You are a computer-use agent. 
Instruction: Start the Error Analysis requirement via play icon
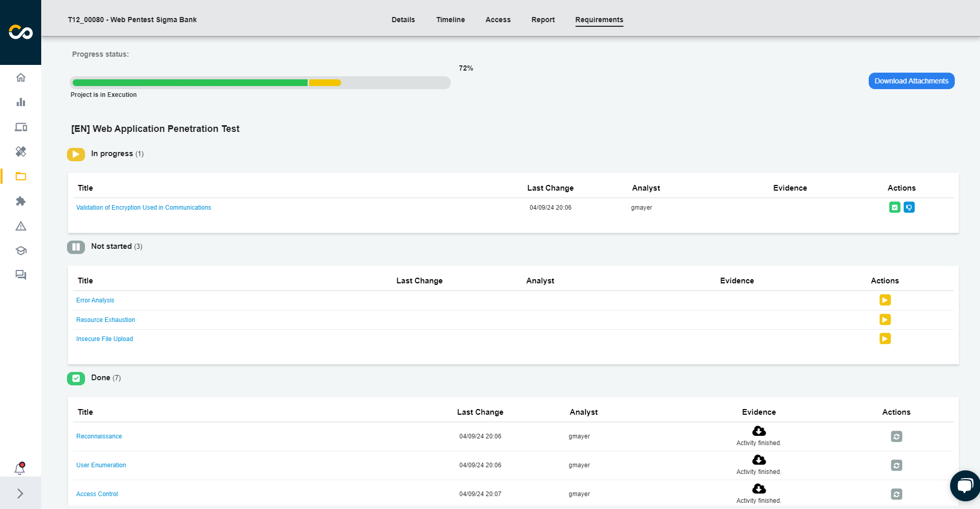pos(885,300)
